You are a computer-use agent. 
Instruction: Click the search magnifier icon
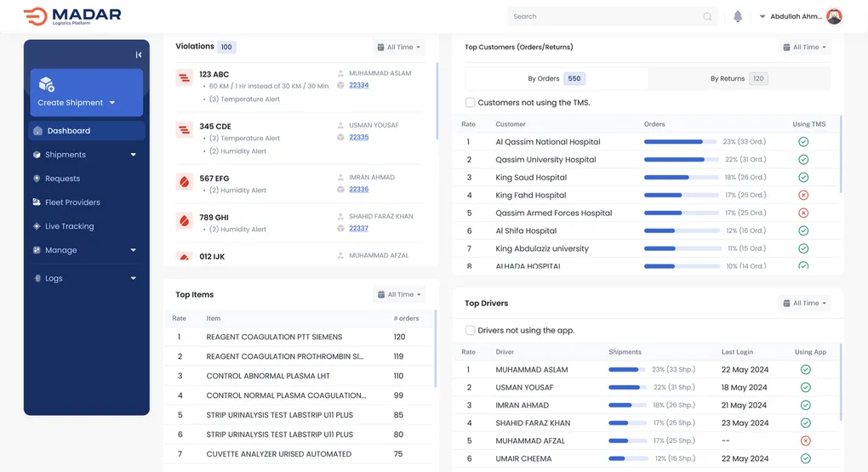(x=707, y=16)
